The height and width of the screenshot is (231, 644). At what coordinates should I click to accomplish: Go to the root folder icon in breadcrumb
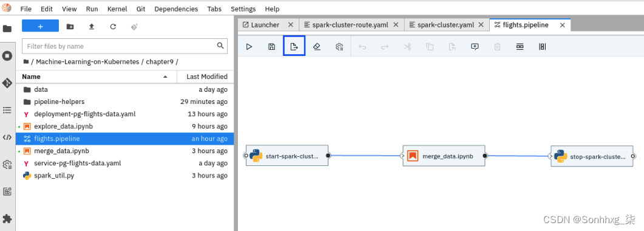[26, 61]
